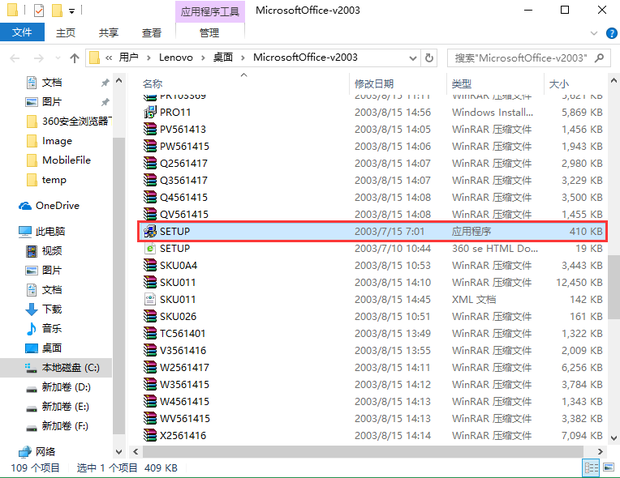Click the PW561415 WinRAR archive icon
The width and height of the screenshot is (620, 478).
[150, 146]
